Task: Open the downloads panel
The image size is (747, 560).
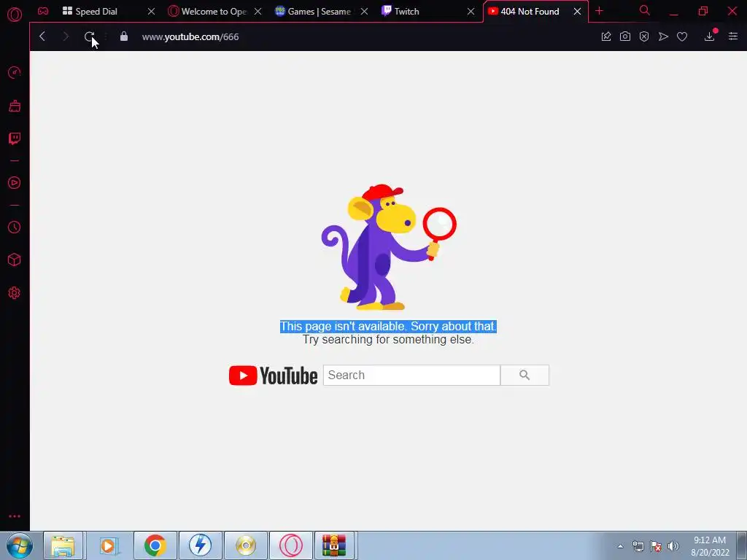Action: point(709,36)
